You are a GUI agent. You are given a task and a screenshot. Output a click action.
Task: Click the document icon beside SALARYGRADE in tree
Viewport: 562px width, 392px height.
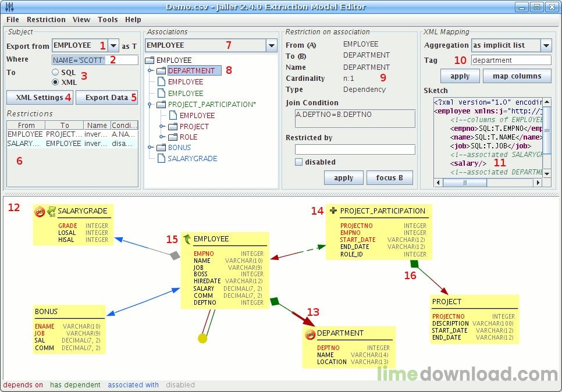[162, 158]
